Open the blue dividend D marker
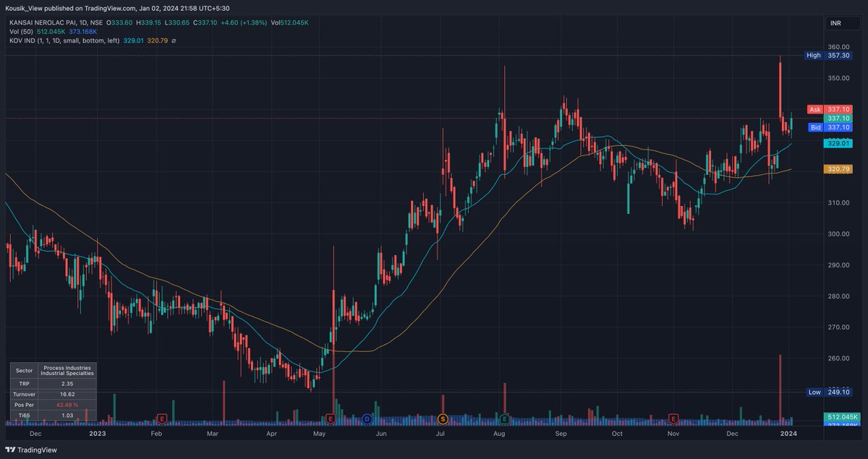Viewport: 868px width, 459px height. (x=367, y=419)
